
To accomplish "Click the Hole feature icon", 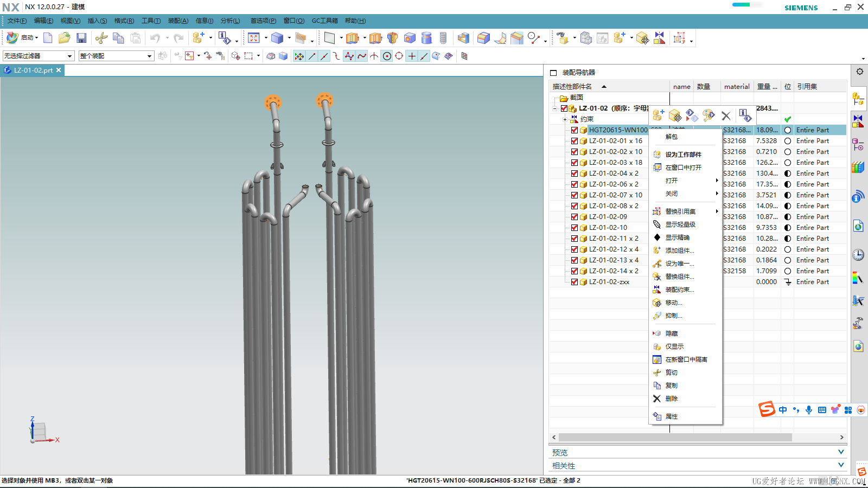I will 410,38.
